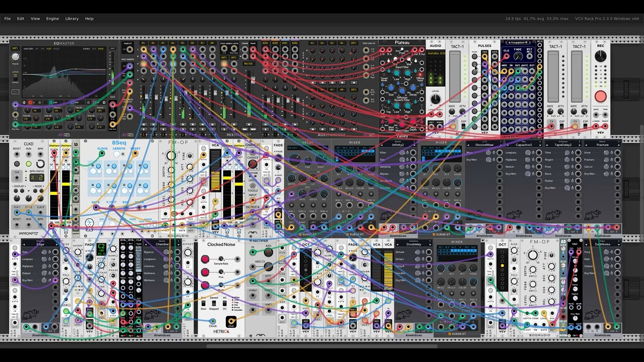Click the TRACK knob on EQMaster

point(15,57)
